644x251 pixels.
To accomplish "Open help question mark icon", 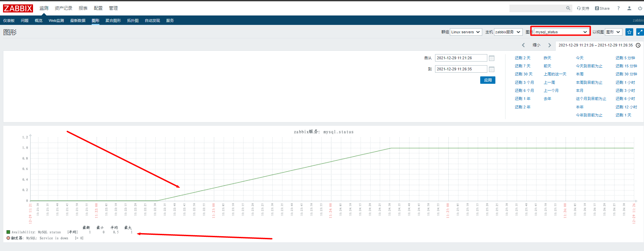I will pyautogui.click(x=618, y=8).
